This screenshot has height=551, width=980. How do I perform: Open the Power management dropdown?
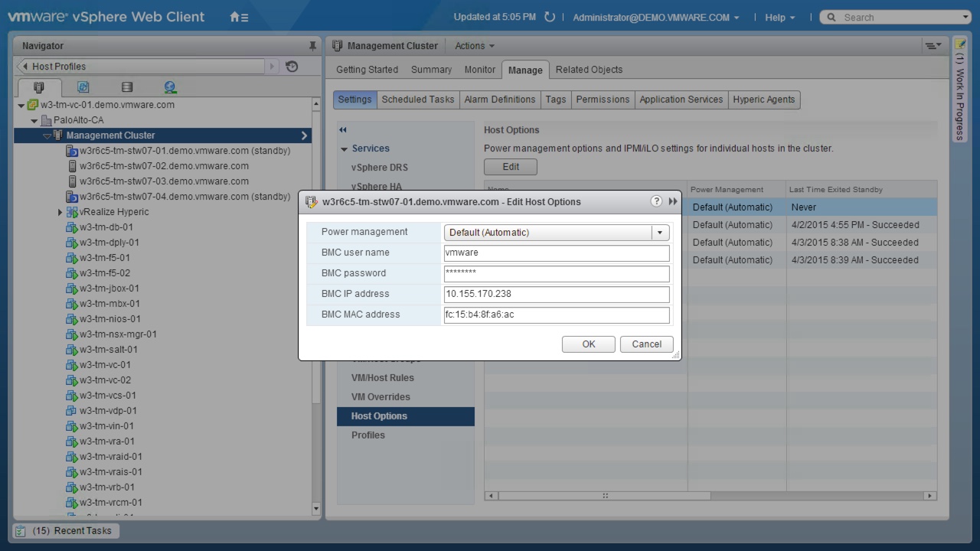pyautogui.click(x=659, y=233)
